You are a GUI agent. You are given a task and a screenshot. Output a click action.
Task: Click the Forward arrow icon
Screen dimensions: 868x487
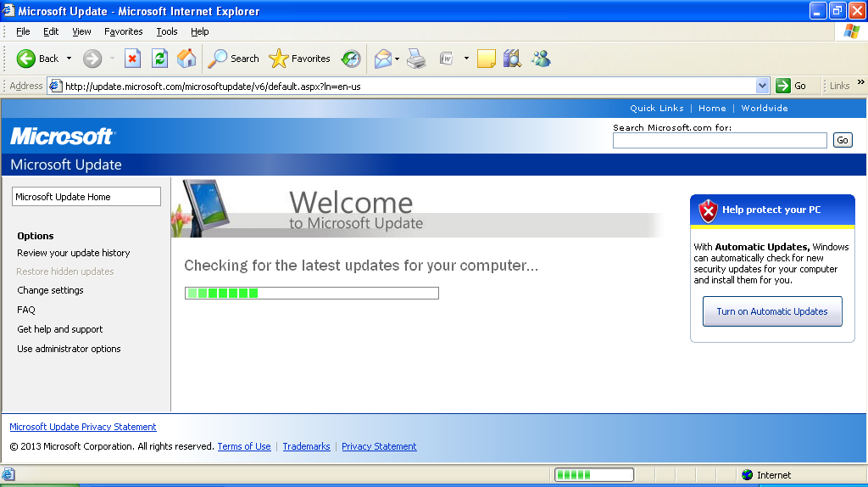[x=92, y=59]
